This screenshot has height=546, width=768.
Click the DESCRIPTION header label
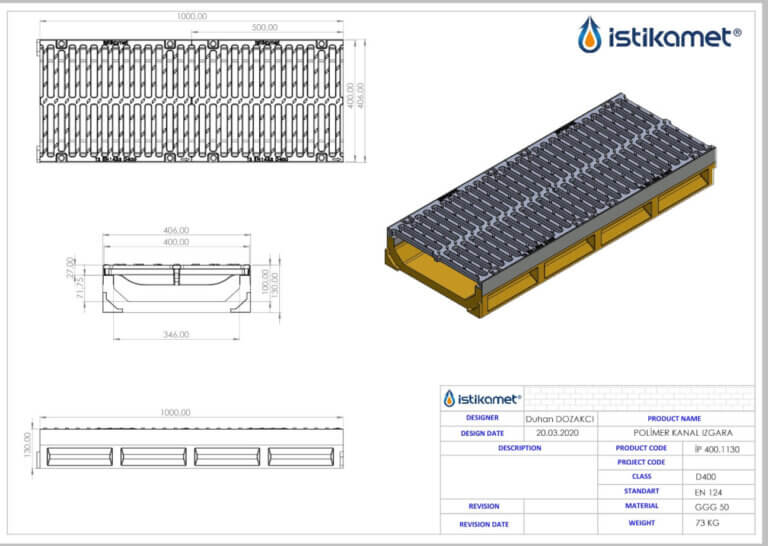pos(519,448)
